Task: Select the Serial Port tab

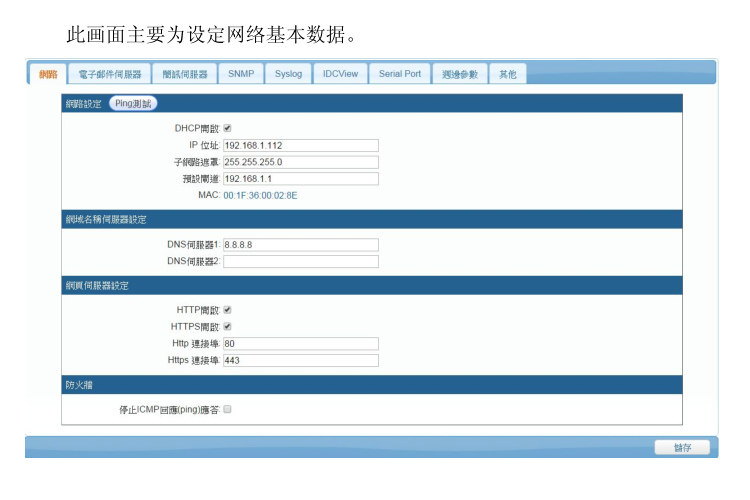Action: click(x=400, y=74)
